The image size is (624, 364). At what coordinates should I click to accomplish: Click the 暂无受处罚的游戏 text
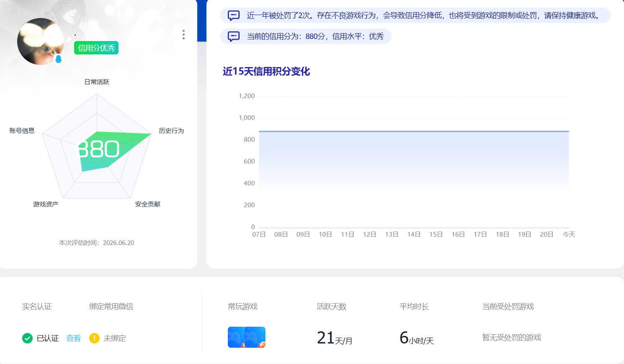[512, 338]
